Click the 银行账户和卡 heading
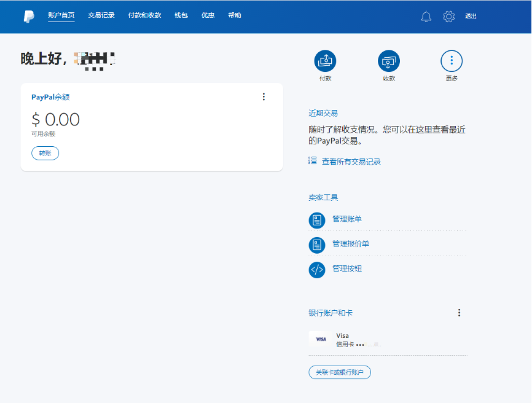The width and height of the screenshot is (532, 403). [331, 313]
